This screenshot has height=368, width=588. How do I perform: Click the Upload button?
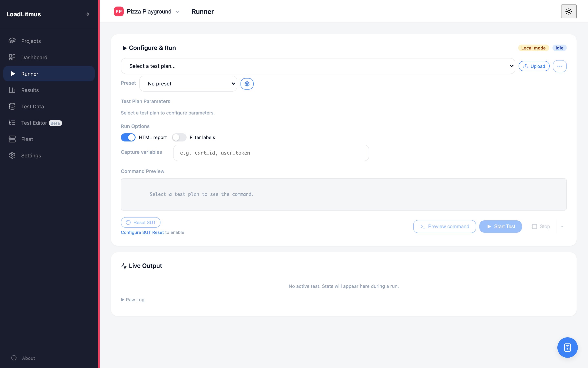534,66
